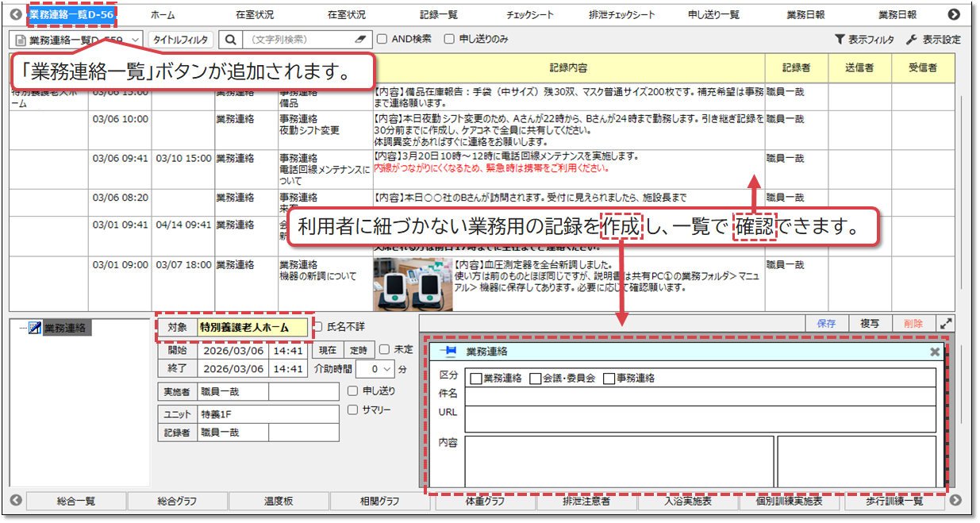Screen dimensions: 980x523
Task: Select the 申し送り一覧 tab
Action: (714, 15)
